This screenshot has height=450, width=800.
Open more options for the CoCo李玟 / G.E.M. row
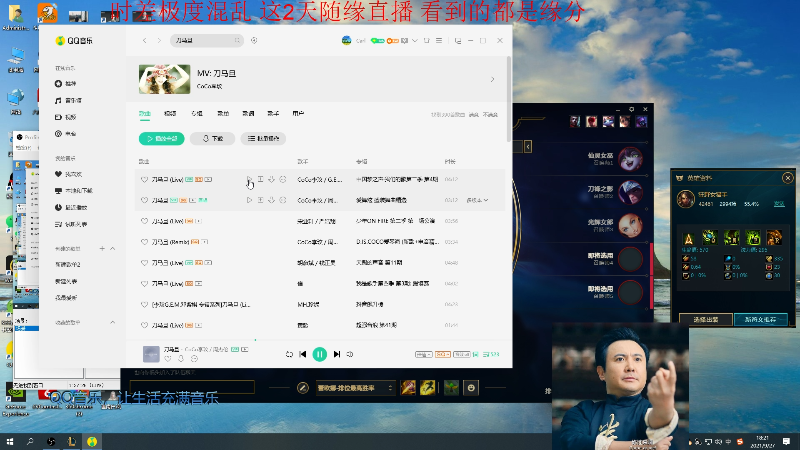click(x=283, y=180)
